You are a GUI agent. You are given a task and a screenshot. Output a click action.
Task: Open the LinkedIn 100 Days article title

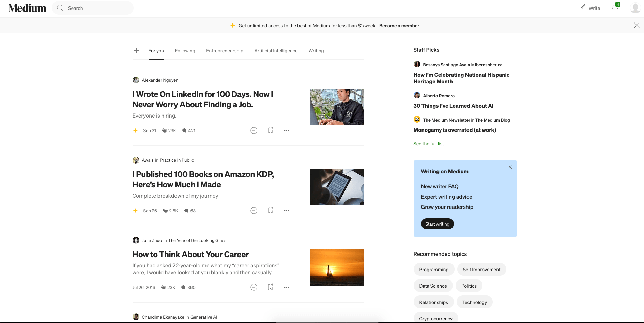[x=203, y=99]
